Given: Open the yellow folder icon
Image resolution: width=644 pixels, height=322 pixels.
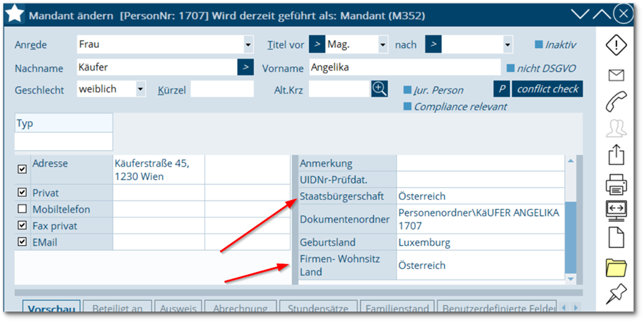Looking at the screenshot, I should (x=616, y=268).
